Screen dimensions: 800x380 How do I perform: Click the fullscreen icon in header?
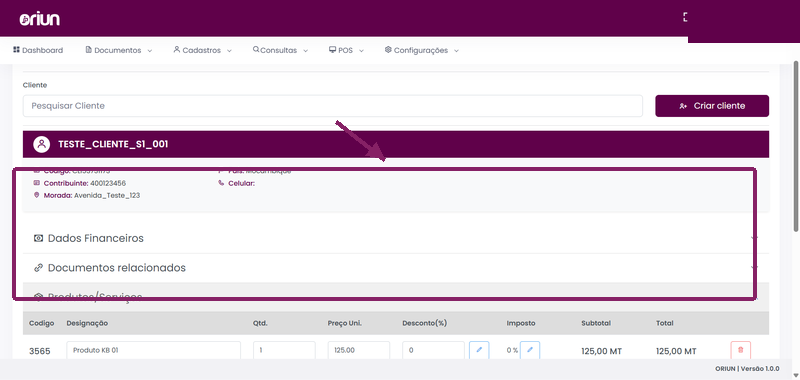pyautogui.click(x=685, y=17)
